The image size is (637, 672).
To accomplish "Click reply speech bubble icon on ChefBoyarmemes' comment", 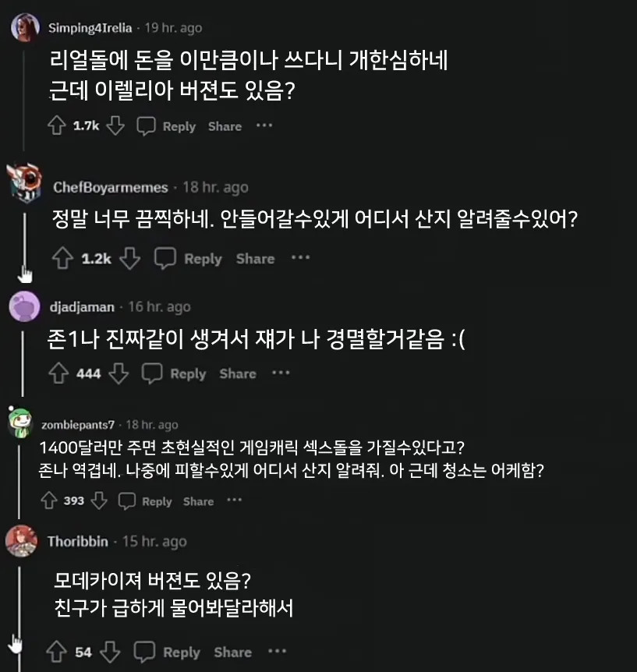I will tap(165, 259).
